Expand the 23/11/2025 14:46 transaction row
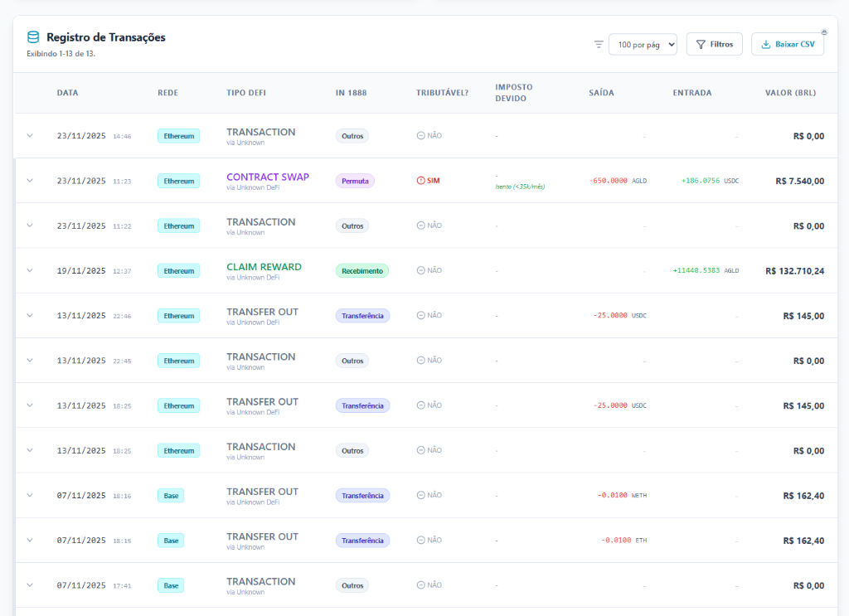The height and width of the screenshot is (616, 849). coord(30,136)
